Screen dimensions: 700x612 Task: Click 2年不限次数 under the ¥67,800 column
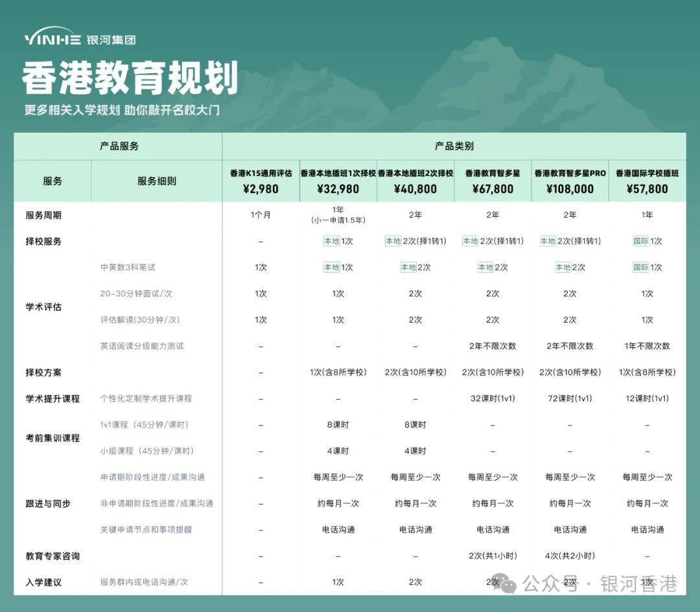click(493, 346)
